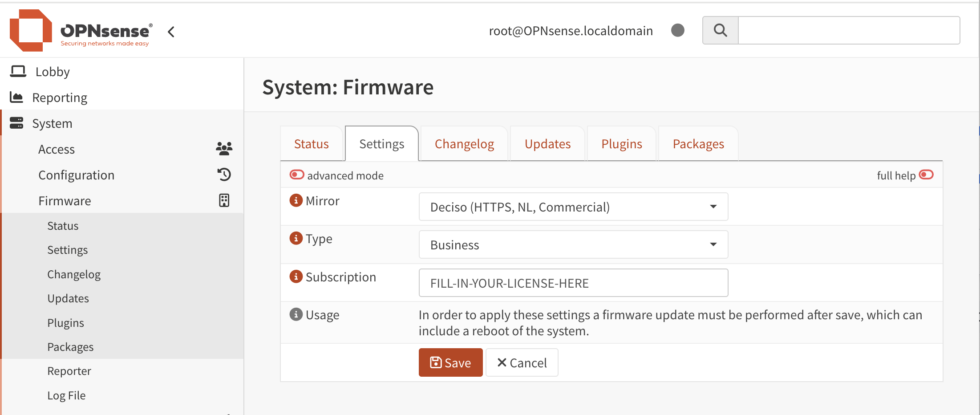Collapse the sidebar with the chevron arrow
The width and height of the screenshot is (980, 415).
pyautogui.click(x=171, y=32)
